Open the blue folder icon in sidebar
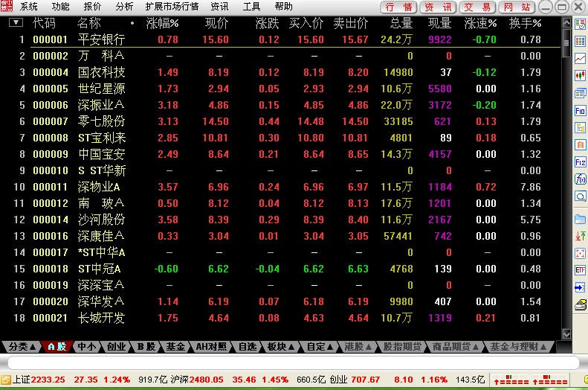Image resolution: width=588 pixels, height=390 pixels. pos(580,219)
